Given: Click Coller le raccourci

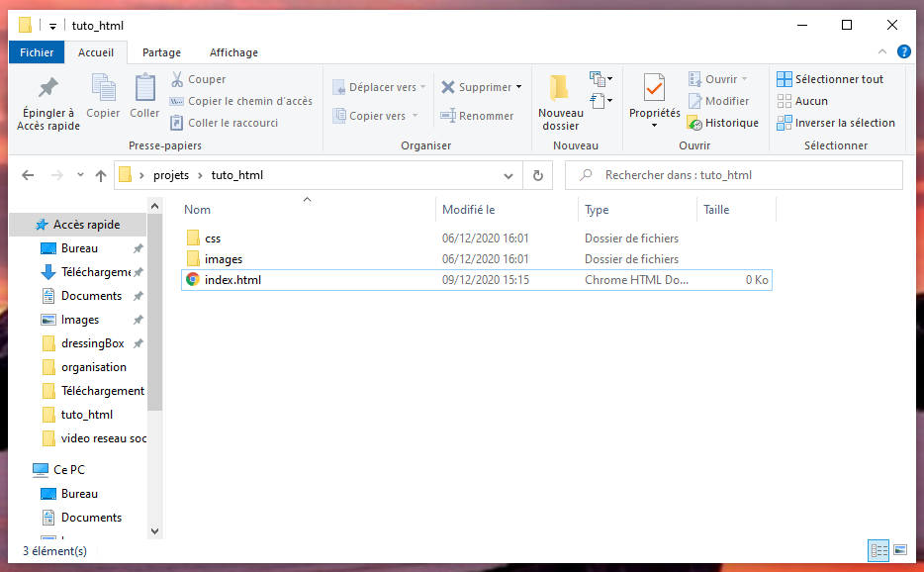Looking at the screenshot, I should (x=225, y=123).
